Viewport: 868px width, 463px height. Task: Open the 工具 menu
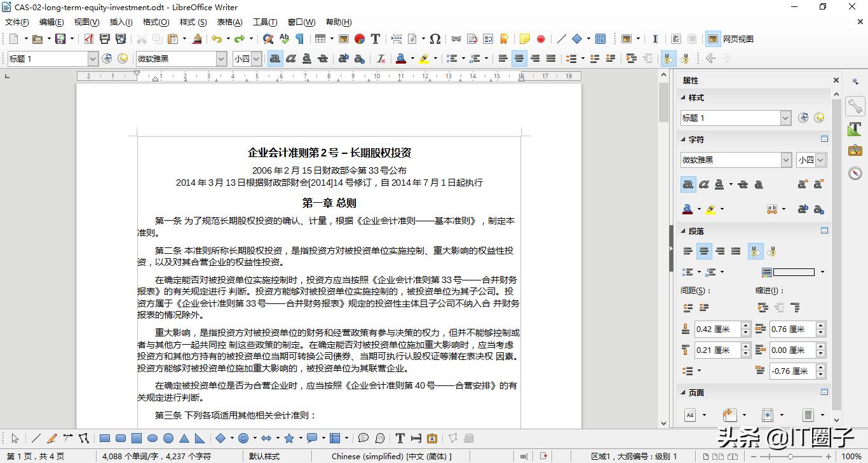[x=265, y=22]
